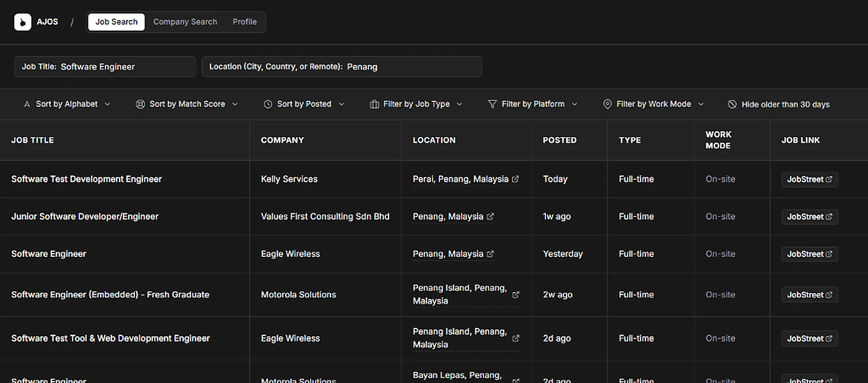The image size is (868, 383).
Task: Click the 2w ago posted cell
Action: (x=558, y=295)
